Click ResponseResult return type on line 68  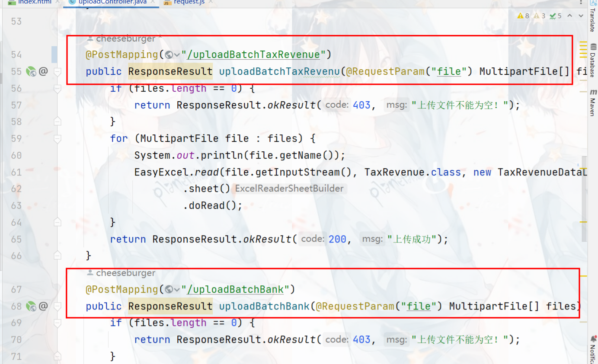[x=170, y=306]
